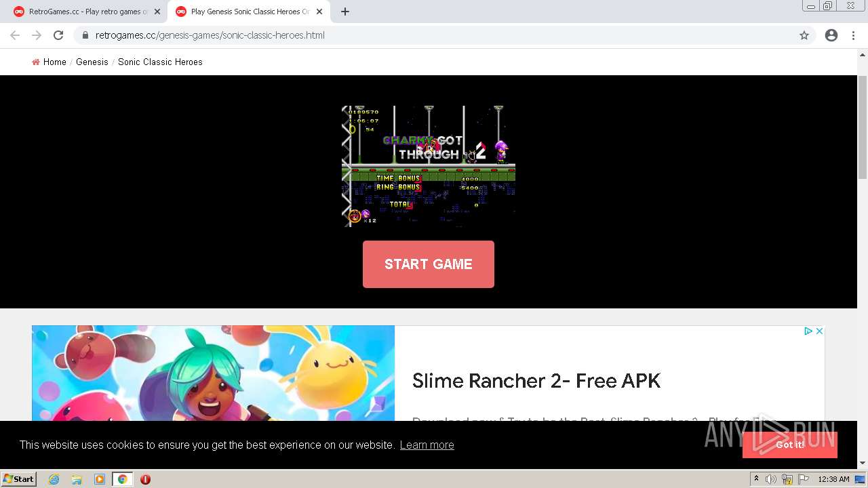This screenshot has width=868, height=488.
Task: Open the Genesis breadcrumb link
Action: pos(92,62)
